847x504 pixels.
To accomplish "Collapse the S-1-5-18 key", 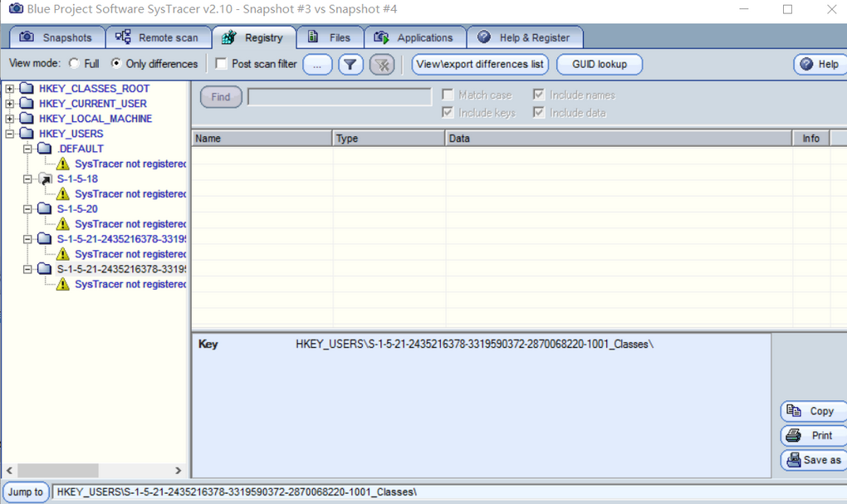I will click(x=27, y=179).
